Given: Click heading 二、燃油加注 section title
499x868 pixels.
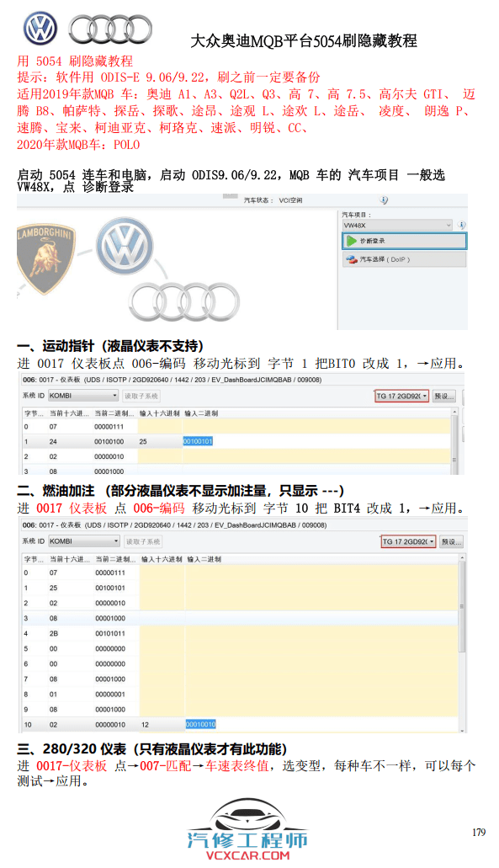Looking at the screenshot, I should click(x=180, y=491).
